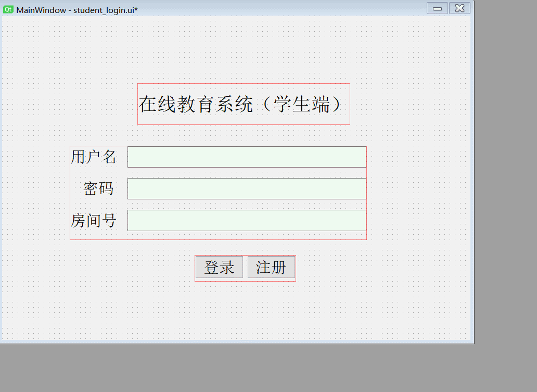Click the 注册 register button
Screen dimensions: 537x392
coord(271,267)
